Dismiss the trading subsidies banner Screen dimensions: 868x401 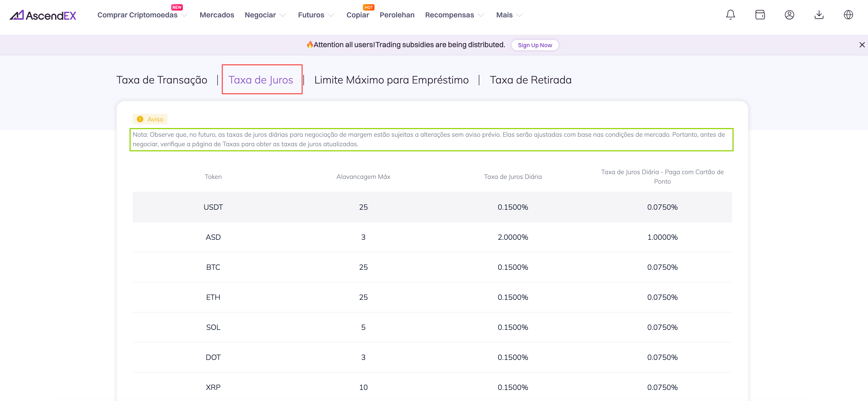coord(862,45)
